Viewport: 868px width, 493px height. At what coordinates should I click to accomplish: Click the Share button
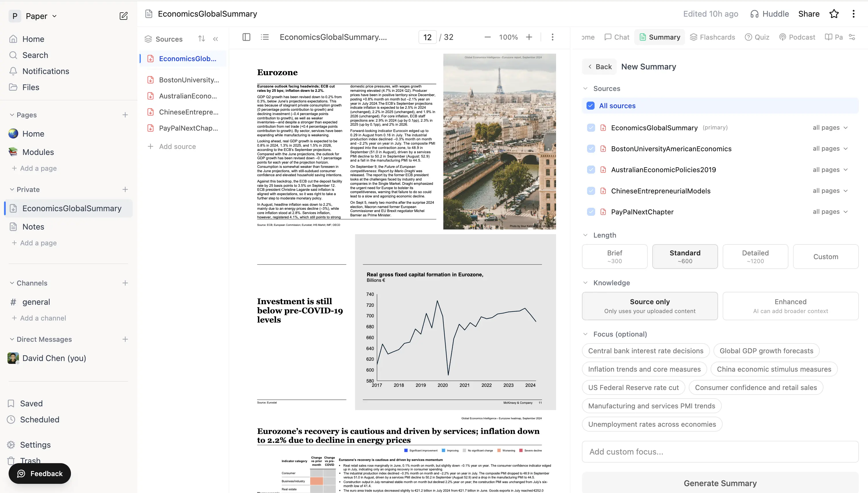tap(809, 13)
